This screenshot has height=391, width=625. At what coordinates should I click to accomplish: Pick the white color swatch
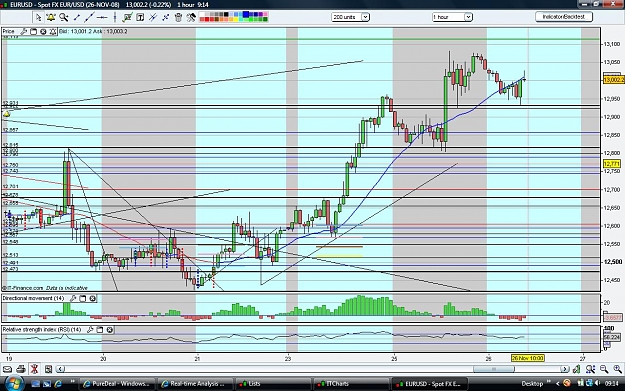202,14
